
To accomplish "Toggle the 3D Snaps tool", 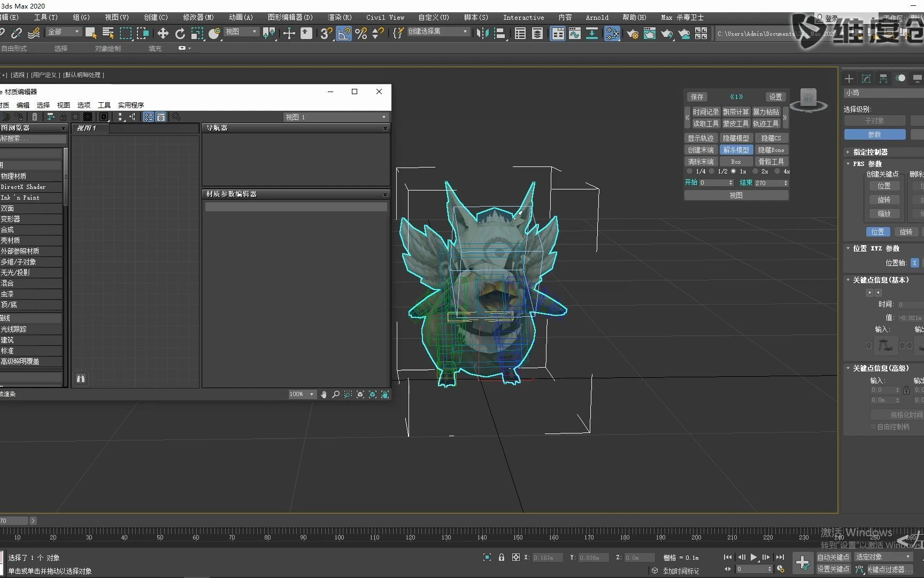I will (x=326, y=33).
